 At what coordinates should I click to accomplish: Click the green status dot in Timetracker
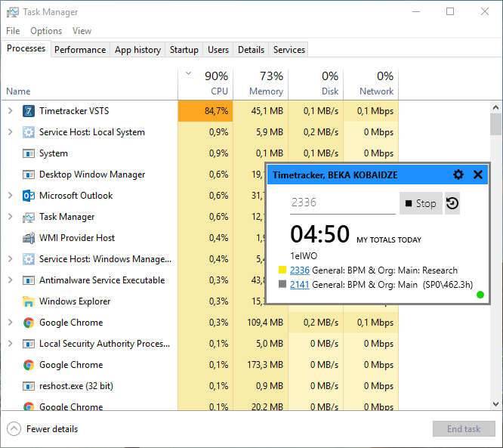[480, 295]
